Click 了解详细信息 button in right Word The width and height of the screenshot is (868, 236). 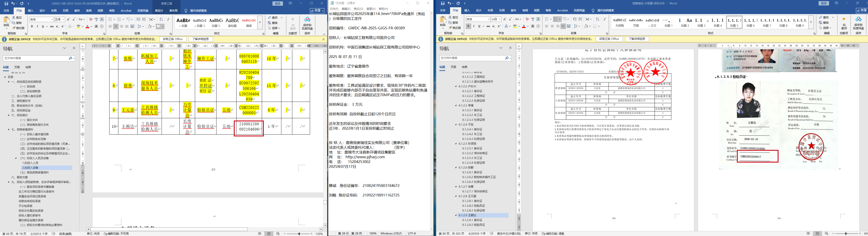click(x=637, y=39)
